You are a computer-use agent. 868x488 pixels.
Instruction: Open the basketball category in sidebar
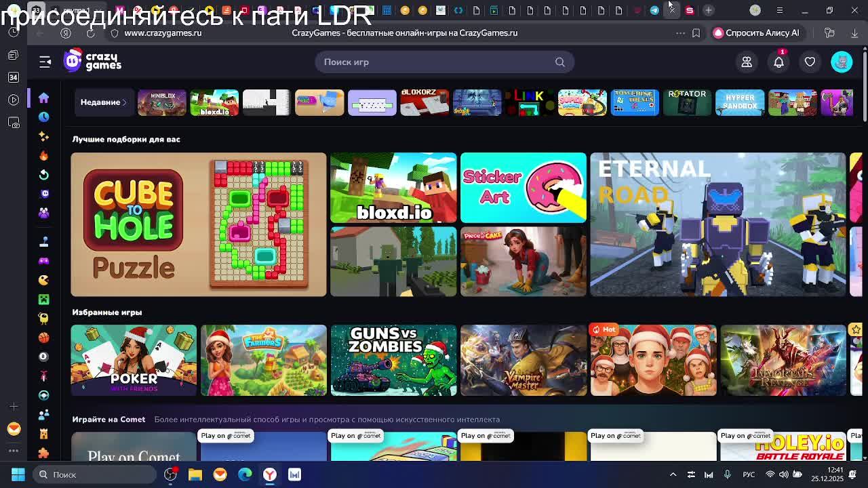point(43,338)
